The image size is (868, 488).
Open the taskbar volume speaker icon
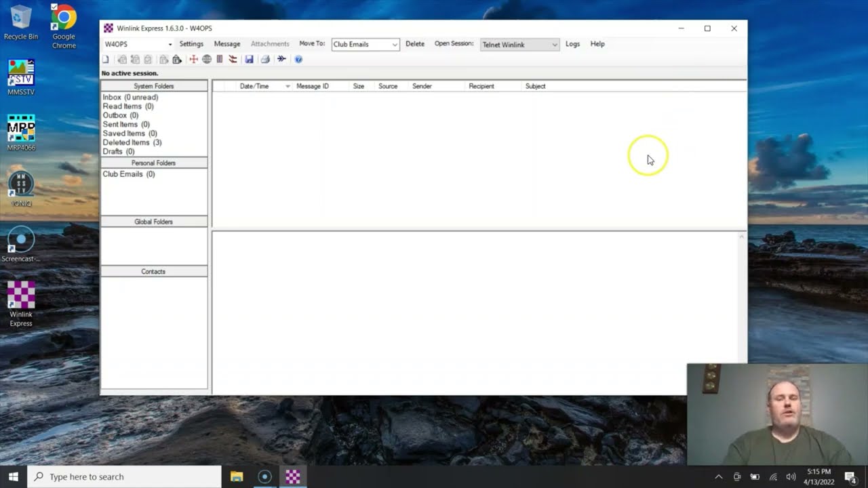pyautogui.click(x=791, y=477)
